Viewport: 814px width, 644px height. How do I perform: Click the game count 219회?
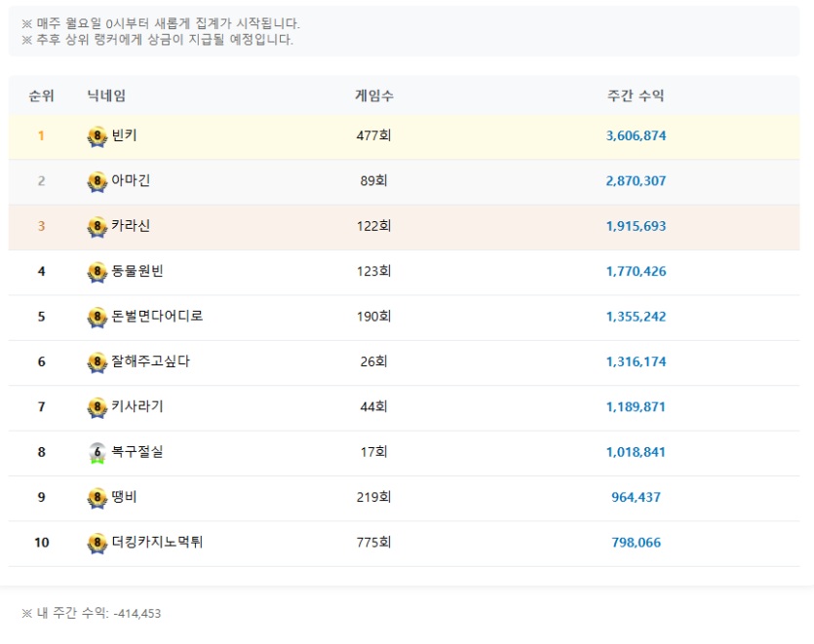[x=373, y=497]
